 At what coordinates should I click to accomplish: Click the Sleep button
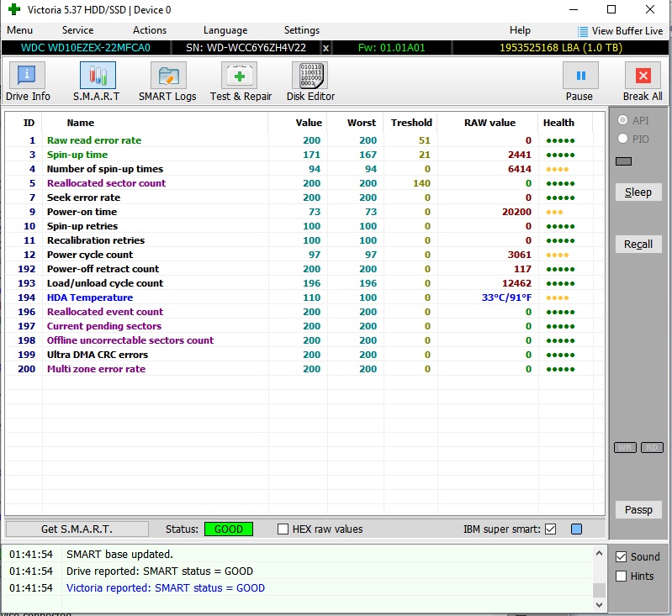[638, 192]
